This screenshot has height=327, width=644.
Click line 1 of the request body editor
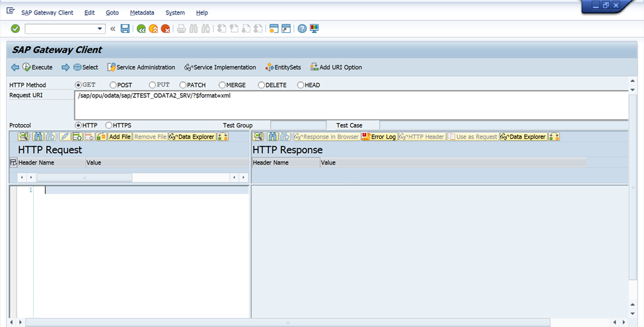(147, 190)
